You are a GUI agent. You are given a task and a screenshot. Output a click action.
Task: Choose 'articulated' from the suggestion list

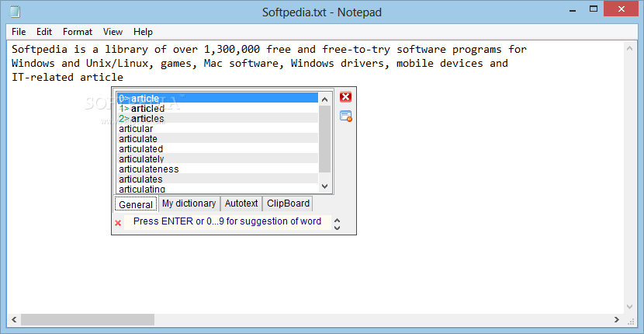(x=217, y=148)
